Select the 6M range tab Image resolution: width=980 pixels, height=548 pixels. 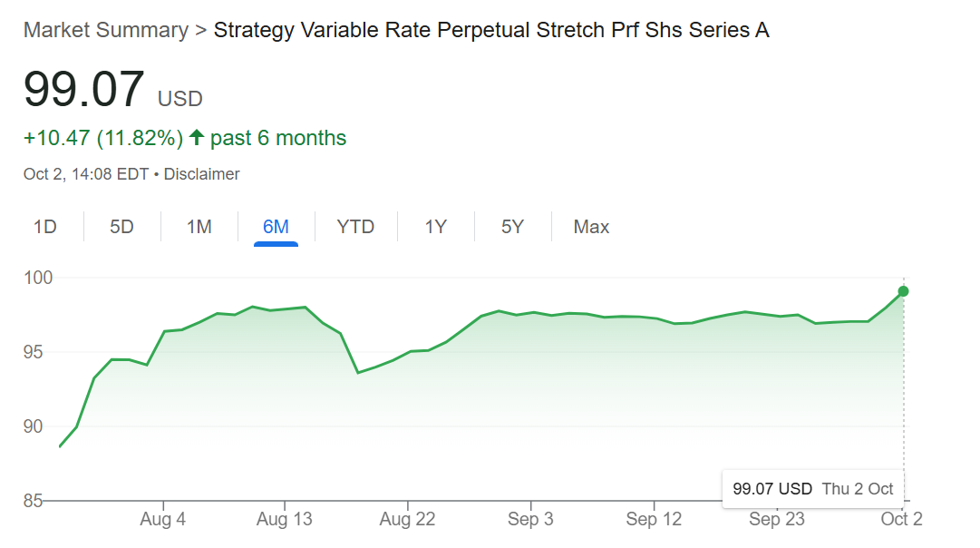tap(276, 227)
